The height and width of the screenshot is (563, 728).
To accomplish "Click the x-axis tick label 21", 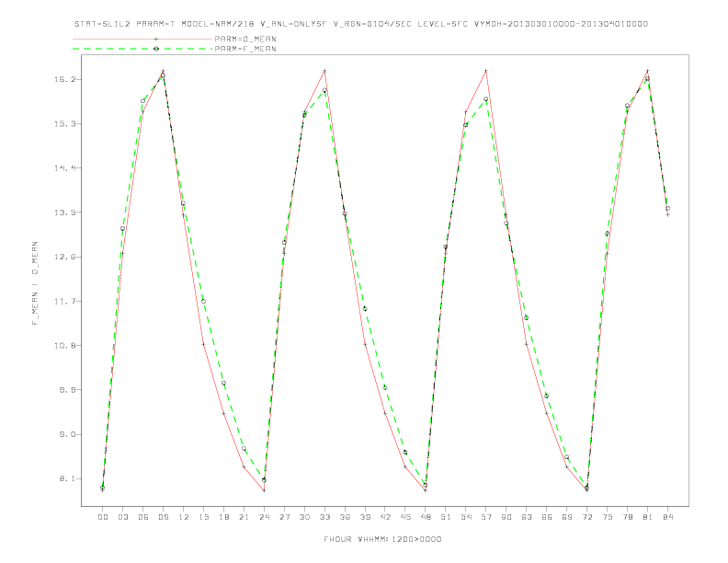I will pyautogui.click(x=244, y=517).
